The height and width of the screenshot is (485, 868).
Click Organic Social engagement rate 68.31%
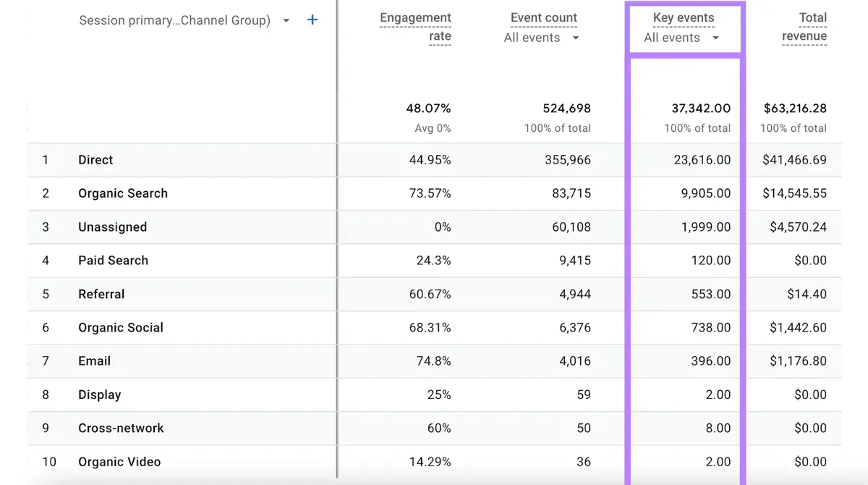click(x=430, y=327)
